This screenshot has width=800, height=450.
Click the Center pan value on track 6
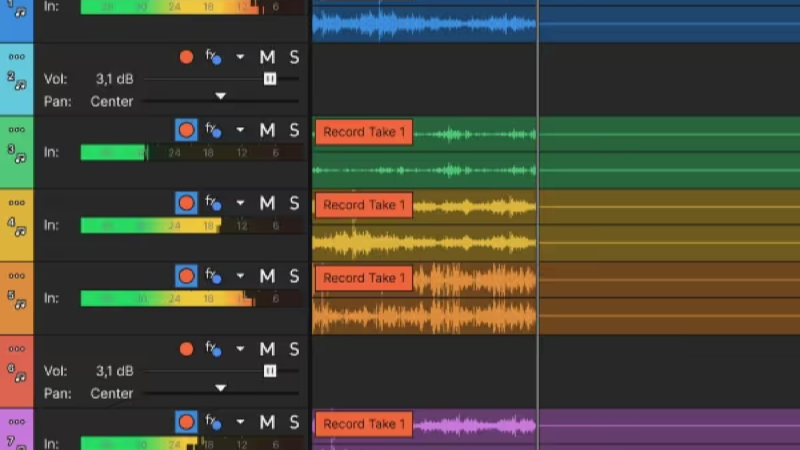(x=112, y=393)
